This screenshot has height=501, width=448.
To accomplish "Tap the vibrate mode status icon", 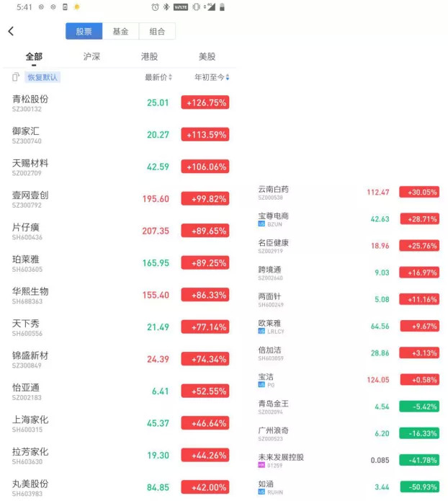I will coord(197,7).
